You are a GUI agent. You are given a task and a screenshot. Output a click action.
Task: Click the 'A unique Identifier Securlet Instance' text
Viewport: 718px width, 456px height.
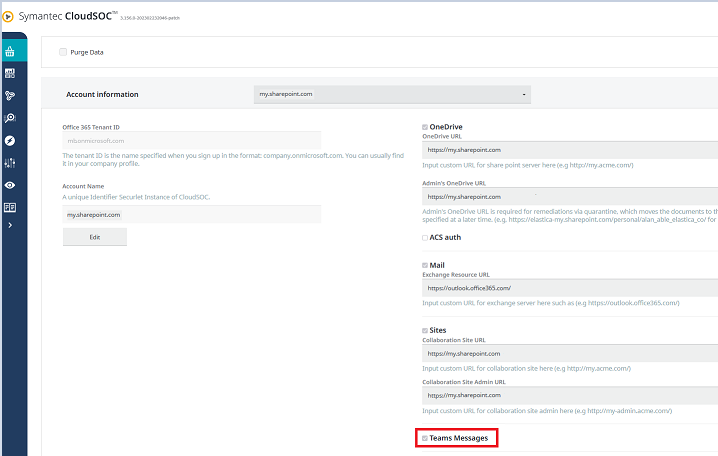click(136, 197)
